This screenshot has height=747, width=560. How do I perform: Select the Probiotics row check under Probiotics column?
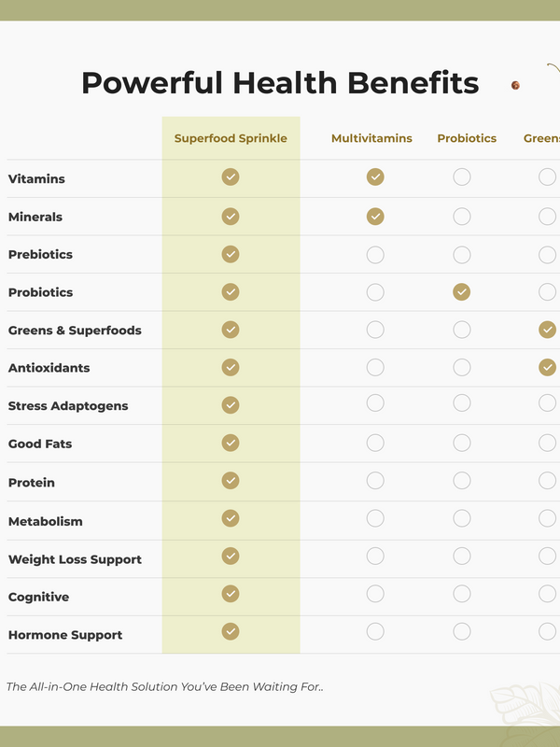[461, 292]
